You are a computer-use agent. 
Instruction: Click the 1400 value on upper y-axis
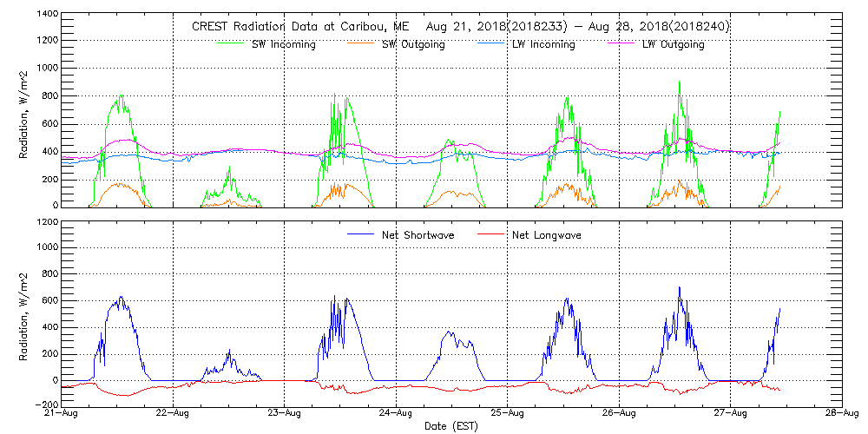[47, 16]
